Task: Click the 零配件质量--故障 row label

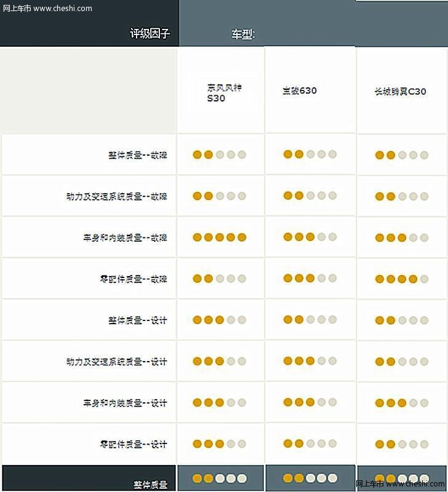Action: pos(134,279)
